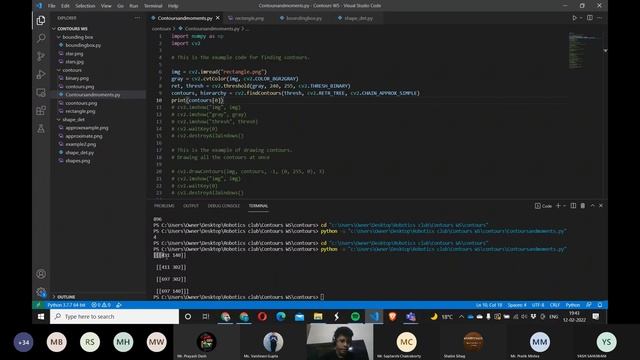This screenshot has width=640, height=360.
Task: Click the Windows taskbar search box
Action: click(114, 316)
